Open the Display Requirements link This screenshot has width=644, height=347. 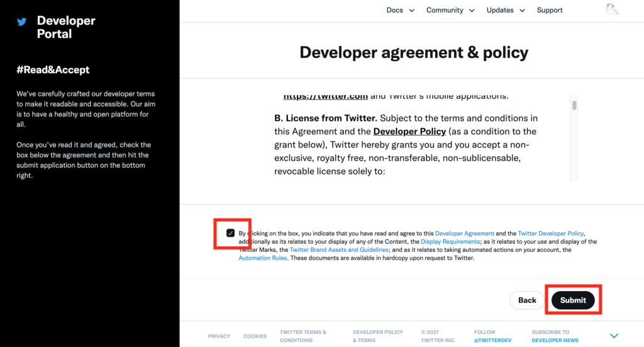point(451,242)
